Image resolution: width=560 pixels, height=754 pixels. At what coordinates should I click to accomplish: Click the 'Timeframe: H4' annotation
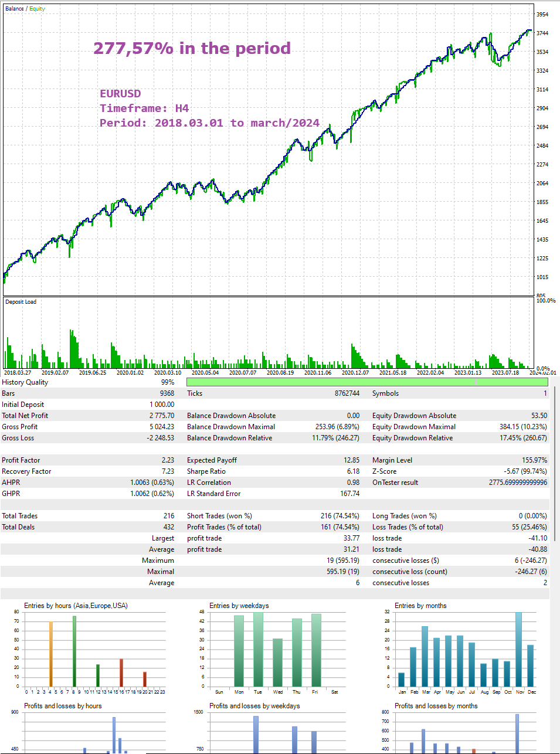click(x=144, y=108)
